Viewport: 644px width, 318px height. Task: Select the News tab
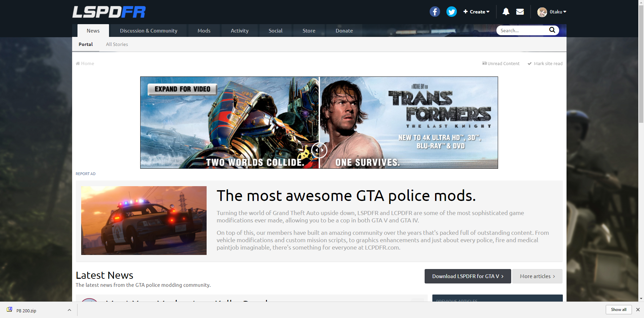click(x=93, y=31)
